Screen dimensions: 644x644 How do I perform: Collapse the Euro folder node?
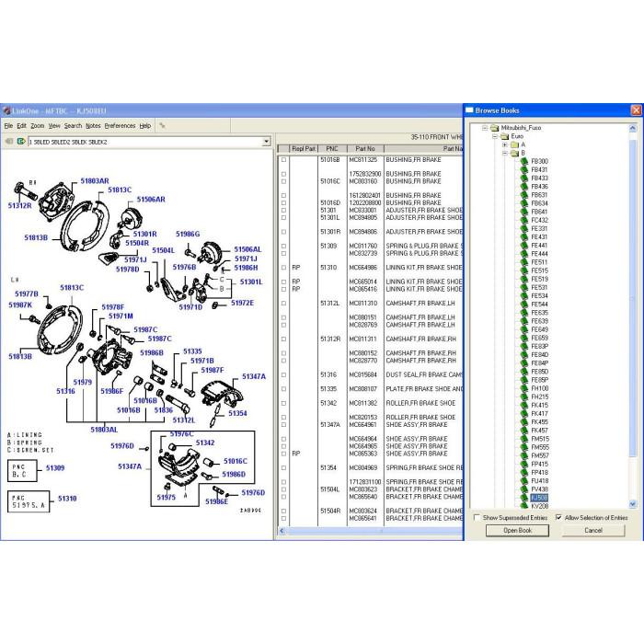(x=495, y=136)
